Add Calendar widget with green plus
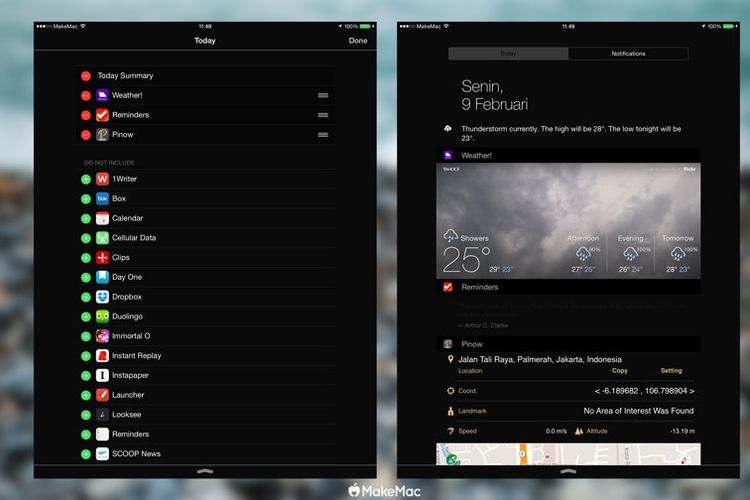The image size is (750, 500). click(x=86, y=218)
